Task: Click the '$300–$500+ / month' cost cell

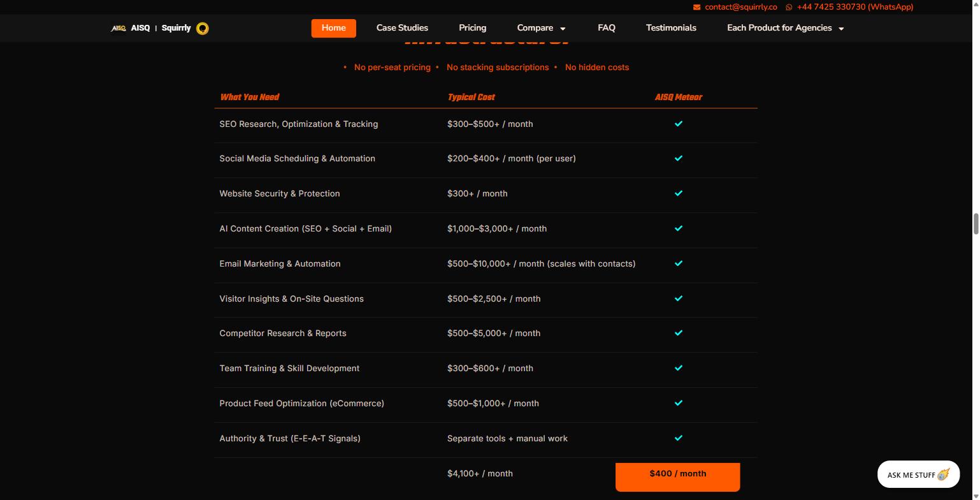Action: pyautogui.click(x=490, y=124)
